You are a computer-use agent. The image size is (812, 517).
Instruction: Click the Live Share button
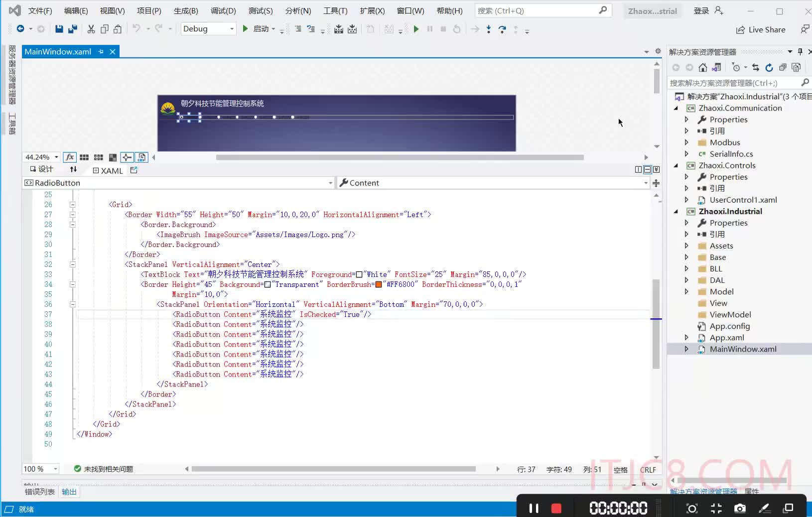coord(761,30)
